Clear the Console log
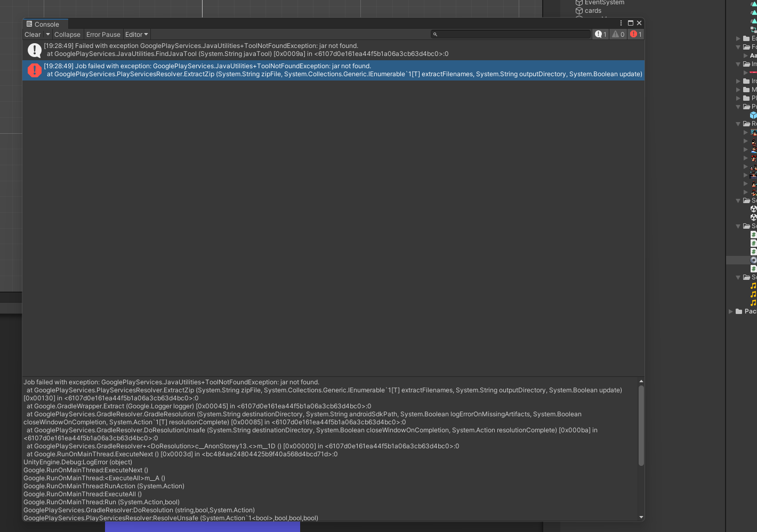The height and width of the screenshot is (532, 757). (x=33, y=35)
